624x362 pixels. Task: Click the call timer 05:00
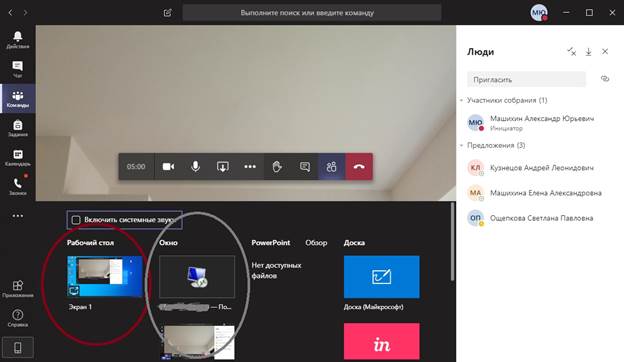[136, 166]
